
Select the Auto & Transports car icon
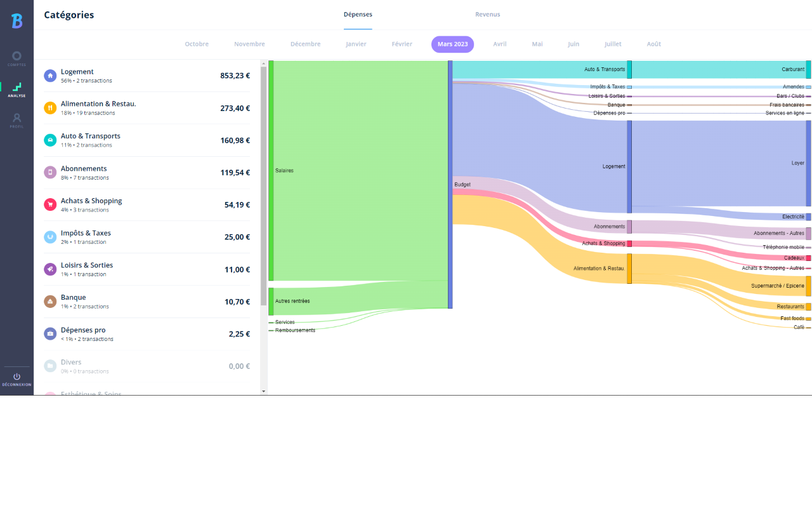(x=50, y=140)
